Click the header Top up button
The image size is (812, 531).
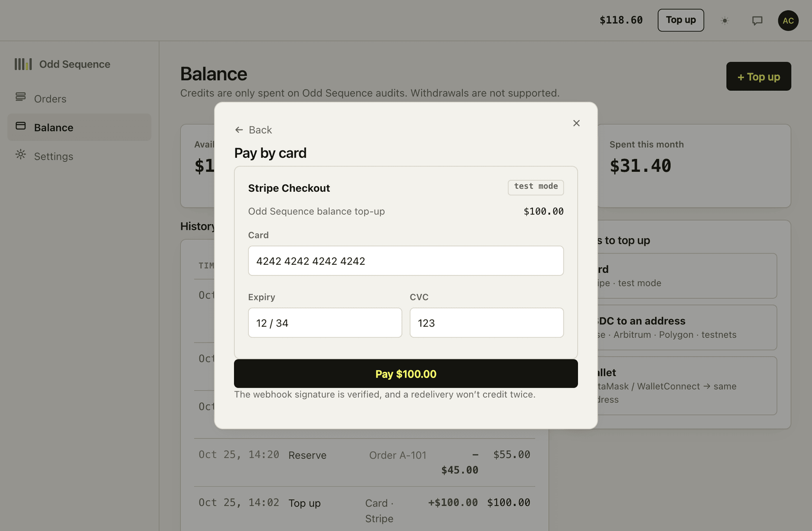[x=681, y=20]
